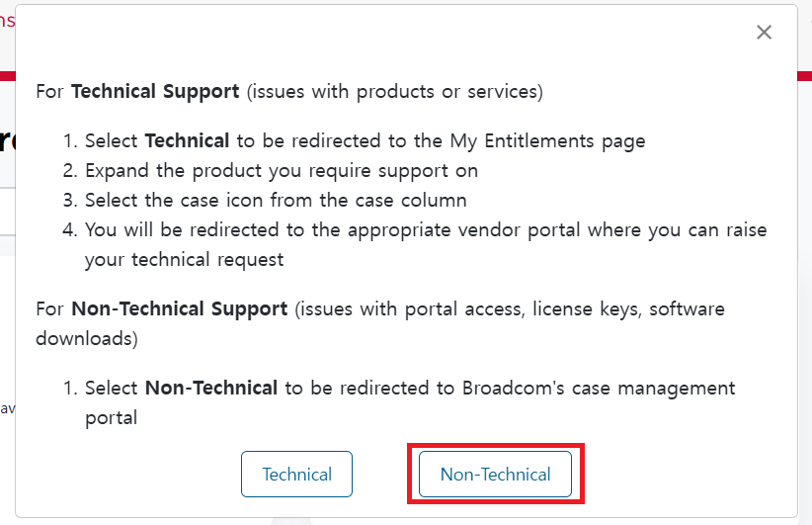
Task: Click the raise your technical request line
Action: coord(185,259)
